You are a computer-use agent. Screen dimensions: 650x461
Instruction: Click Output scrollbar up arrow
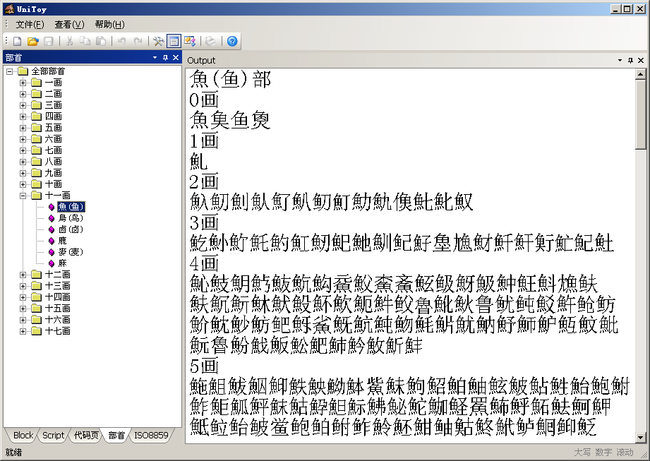point(640,75)
